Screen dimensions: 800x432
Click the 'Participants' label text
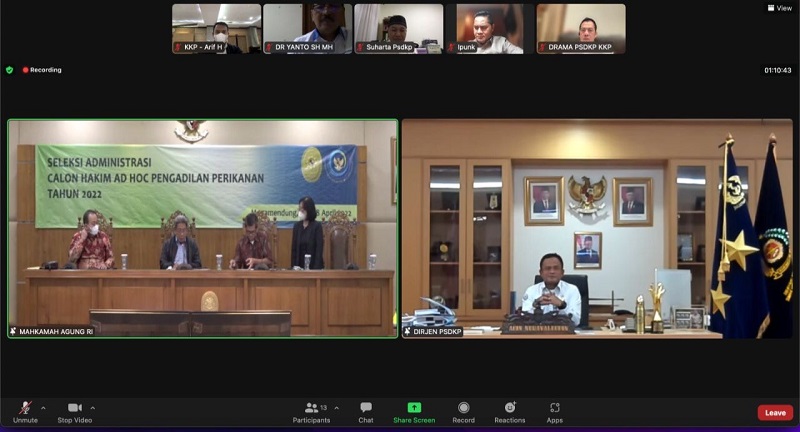tap(311, 420)
